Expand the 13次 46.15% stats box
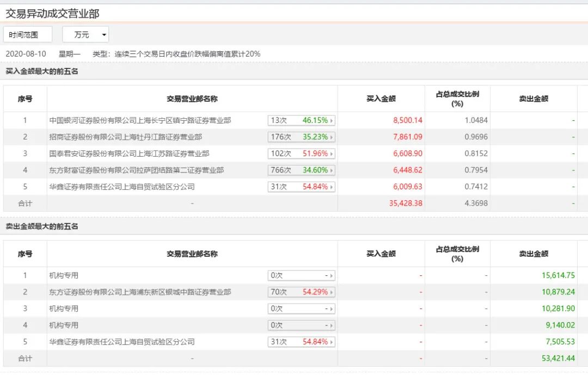 301,120
